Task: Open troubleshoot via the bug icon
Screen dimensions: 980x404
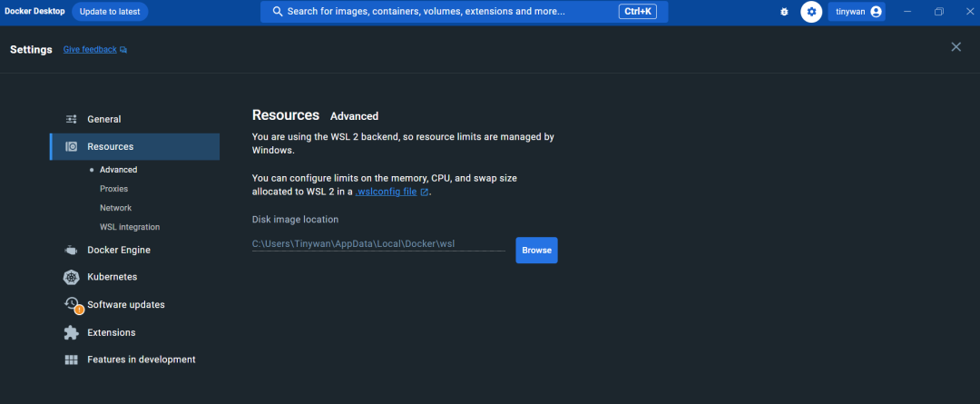Action: [x=784, y=12]
